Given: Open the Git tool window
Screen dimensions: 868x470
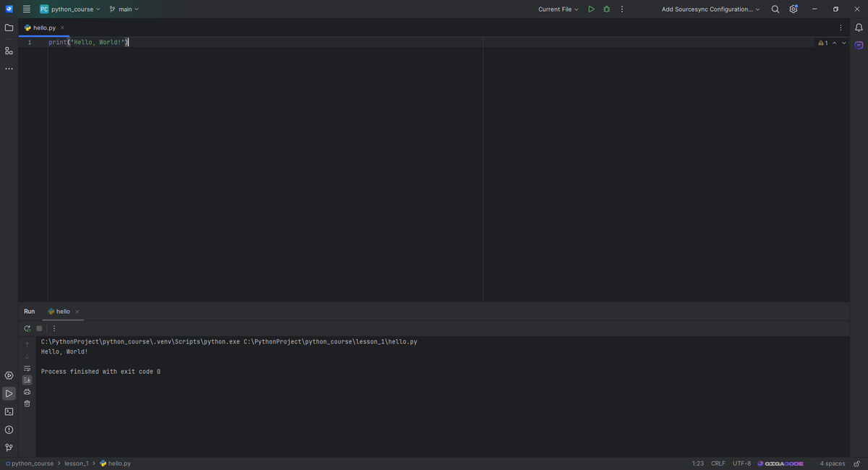Looking at the screenshot, I should [x=9, y=448].
